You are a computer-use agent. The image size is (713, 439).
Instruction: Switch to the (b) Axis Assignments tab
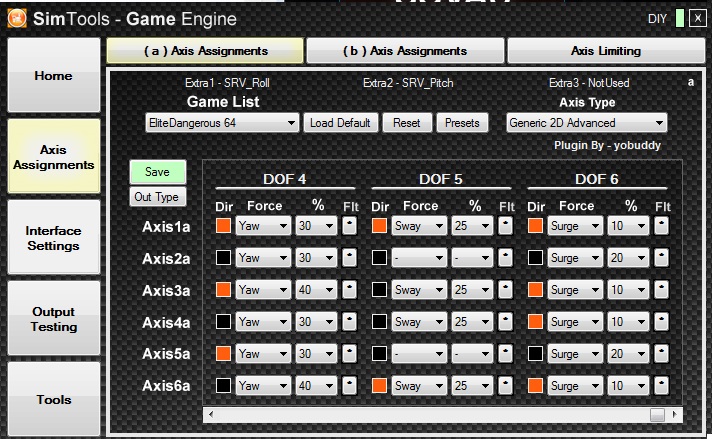tap(405, 51)
